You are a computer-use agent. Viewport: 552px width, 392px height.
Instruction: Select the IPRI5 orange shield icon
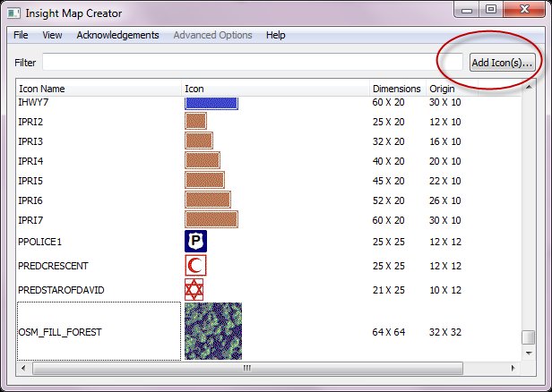coord(204,180)
